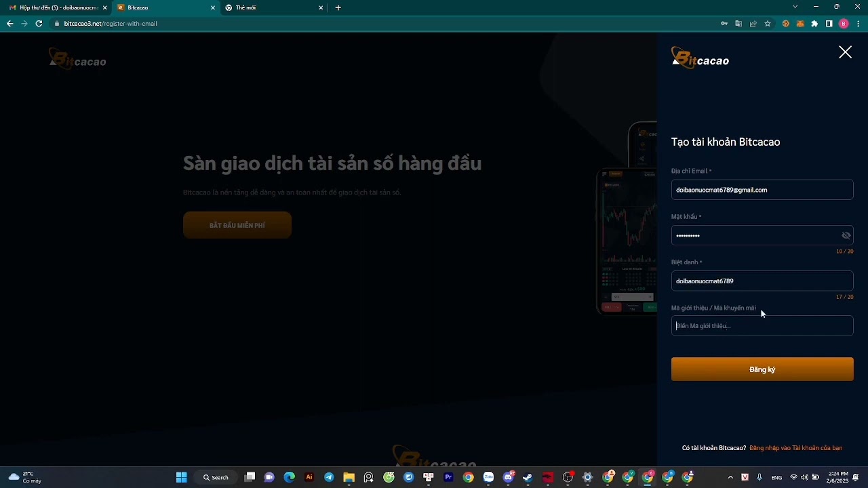Submit the form with Đăng ký button

point(762,369)
